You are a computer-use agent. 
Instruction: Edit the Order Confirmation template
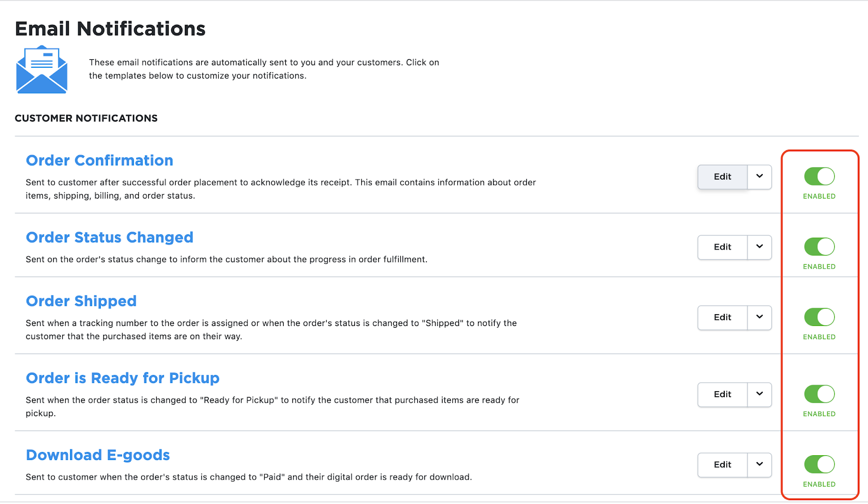tap(723, 177)
